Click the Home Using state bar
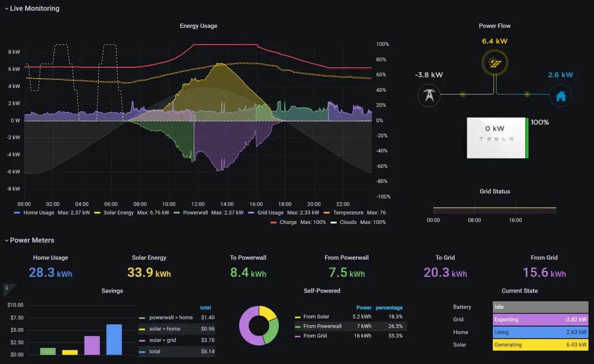The image size is (594, 364). (541, 332)
